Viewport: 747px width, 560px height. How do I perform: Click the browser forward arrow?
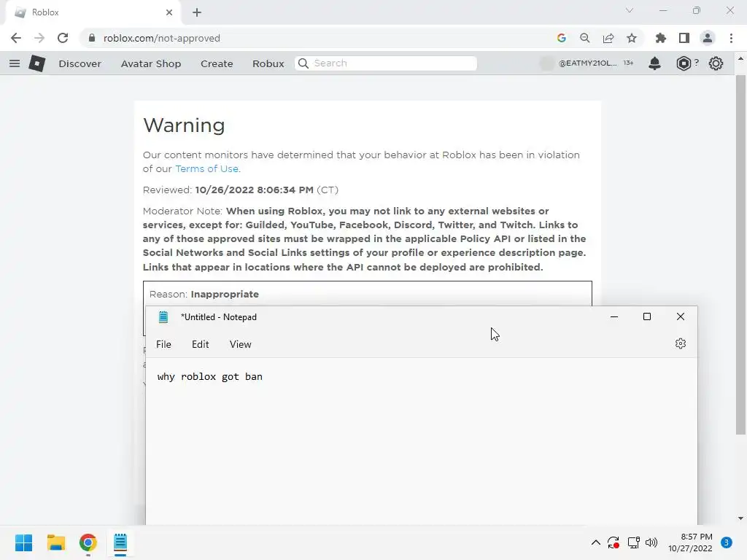(x=39, y=38)
